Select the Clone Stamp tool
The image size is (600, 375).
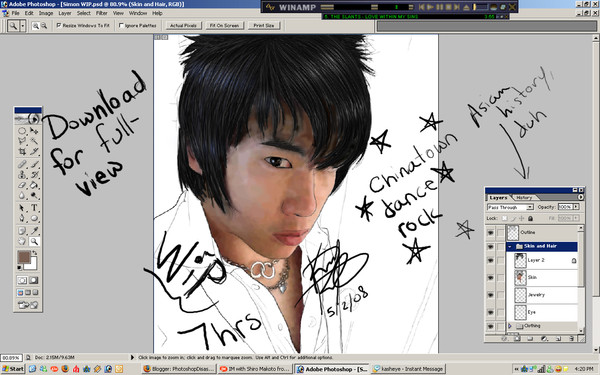tap(22, 175)
